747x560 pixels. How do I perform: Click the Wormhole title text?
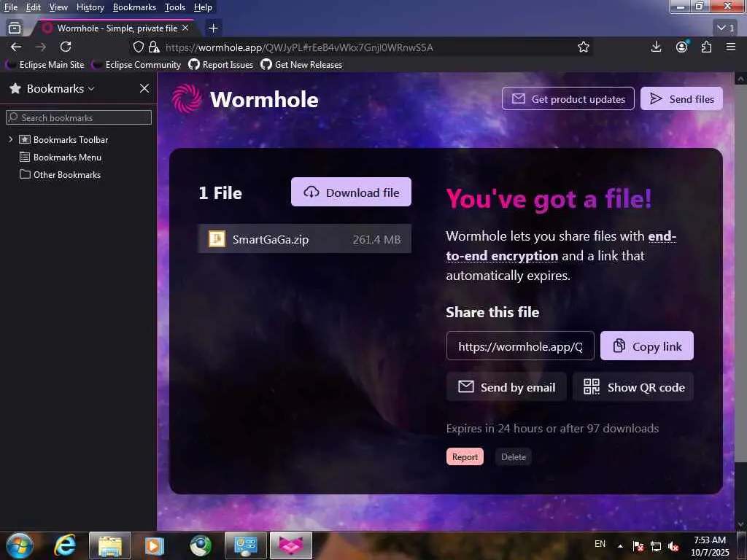pyautogui.click(x=264, y=99)
